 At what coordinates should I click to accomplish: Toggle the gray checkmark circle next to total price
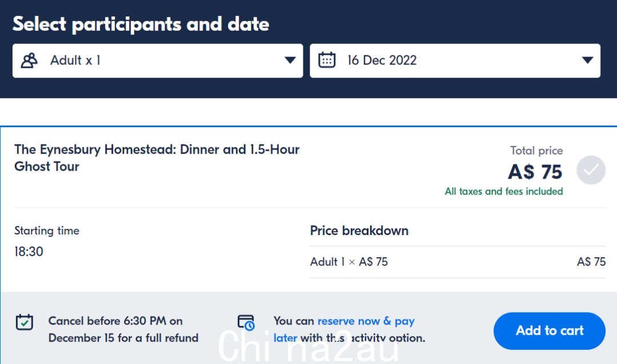pyautogui.click(x=591, y=170)
